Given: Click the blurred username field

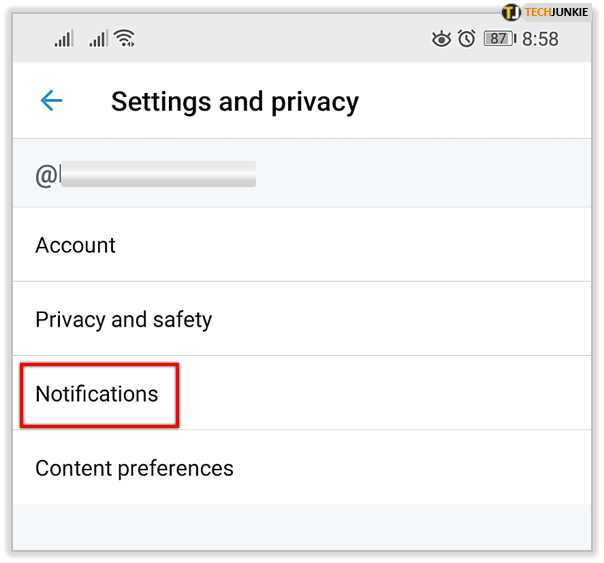Looking at the screenshot, I should tap(158, 175).
